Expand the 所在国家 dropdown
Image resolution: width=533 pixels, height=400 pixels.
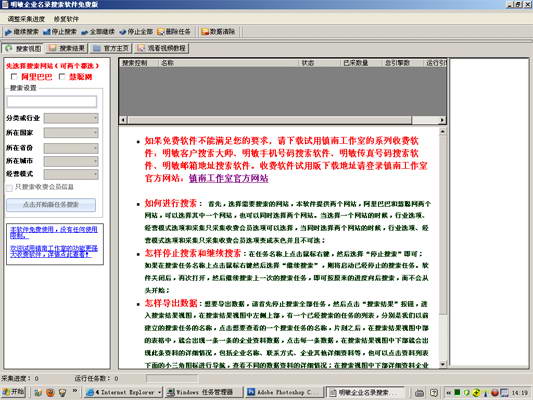[x=71, y=133]
